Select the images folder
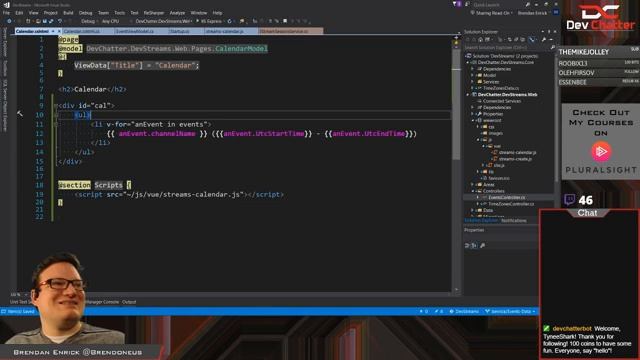This screenshot has height=360, width=640. point(495,133)
